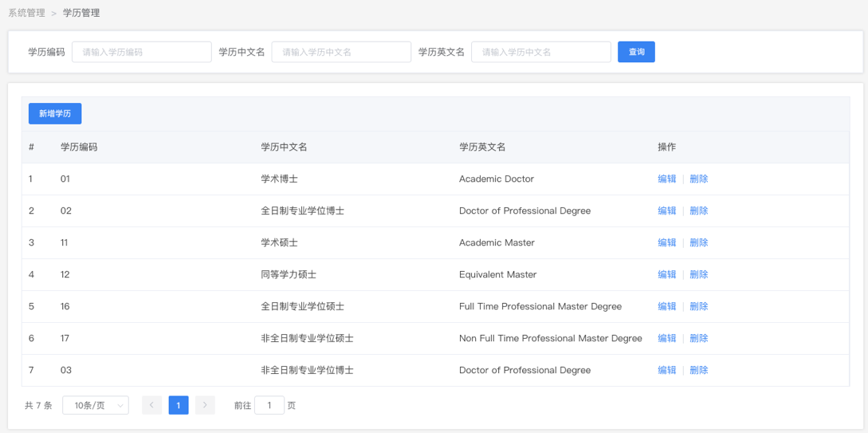Focus the 学历编码 input field
The image size is (868, 433).
142,52
